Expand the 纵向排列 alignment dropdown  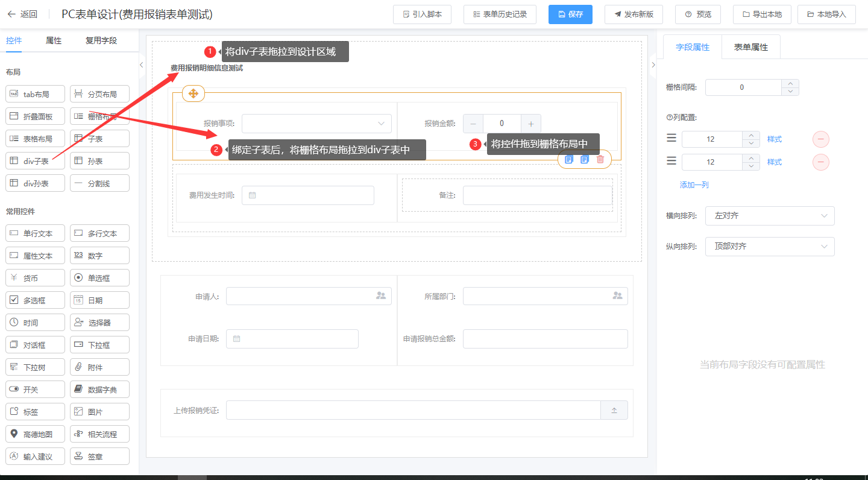tap(769, 247)
